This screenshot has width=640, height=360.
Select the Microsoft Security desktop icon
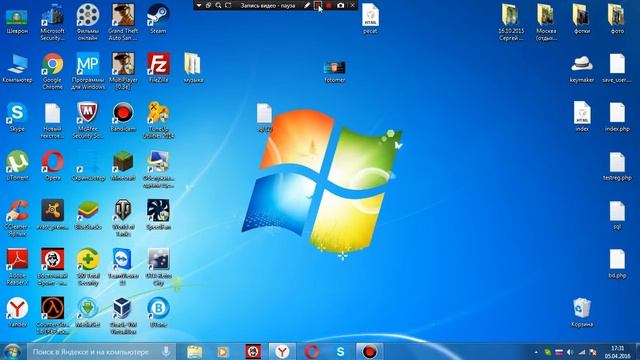(x=52, y=22)
